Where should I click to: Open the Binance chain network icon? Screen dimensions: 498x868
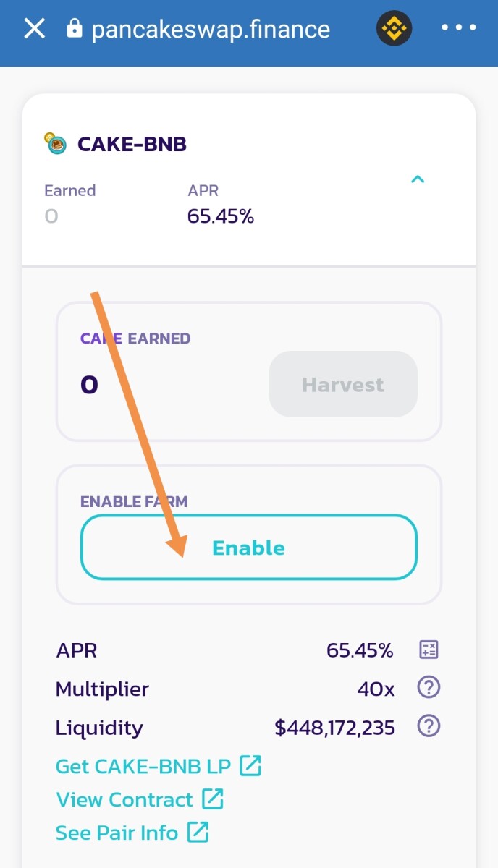tap(394, 29)
